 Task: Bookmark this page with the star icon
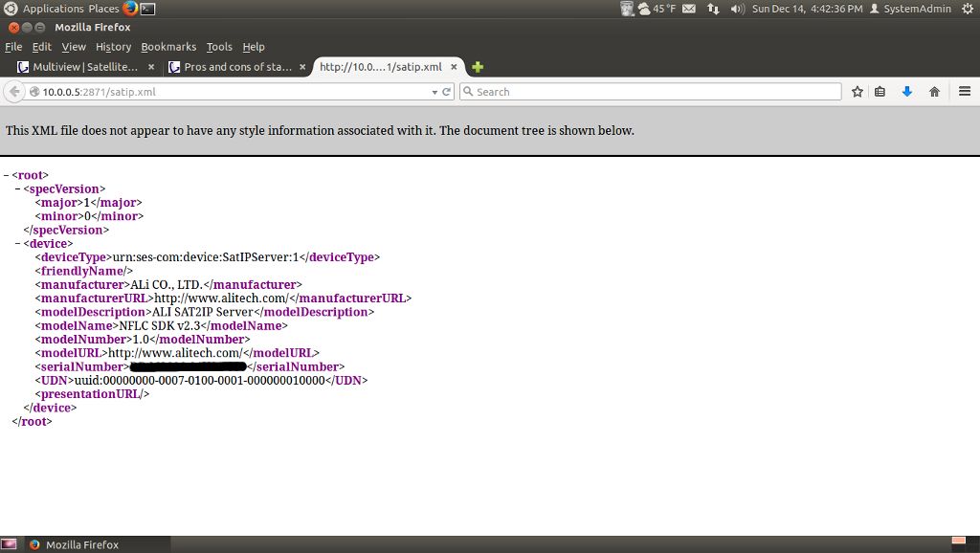pyautogui.click(x=857, y=92)
